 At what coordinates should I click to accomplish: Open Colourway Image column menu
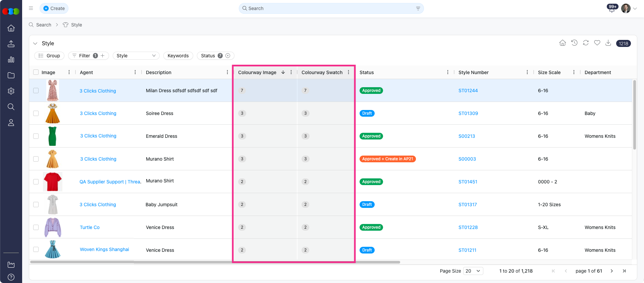(x=291, y=72)
